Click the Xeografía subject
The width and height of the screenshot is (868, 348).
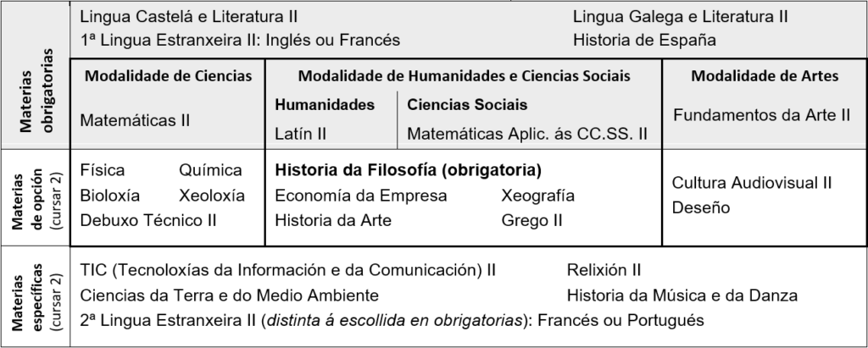click(537, 196)
